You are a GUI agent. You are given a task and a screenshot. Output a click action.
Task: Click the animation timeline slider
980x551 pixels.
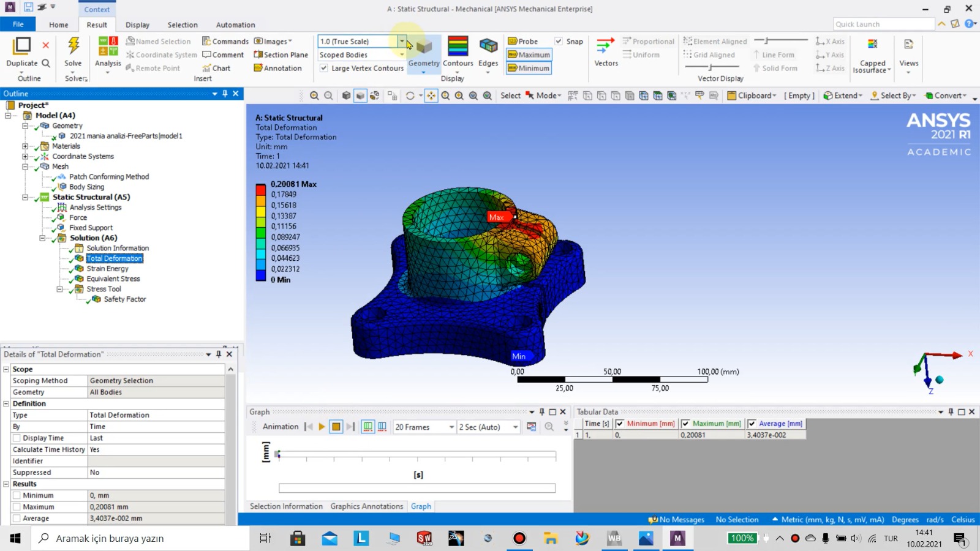pos(417,455)
